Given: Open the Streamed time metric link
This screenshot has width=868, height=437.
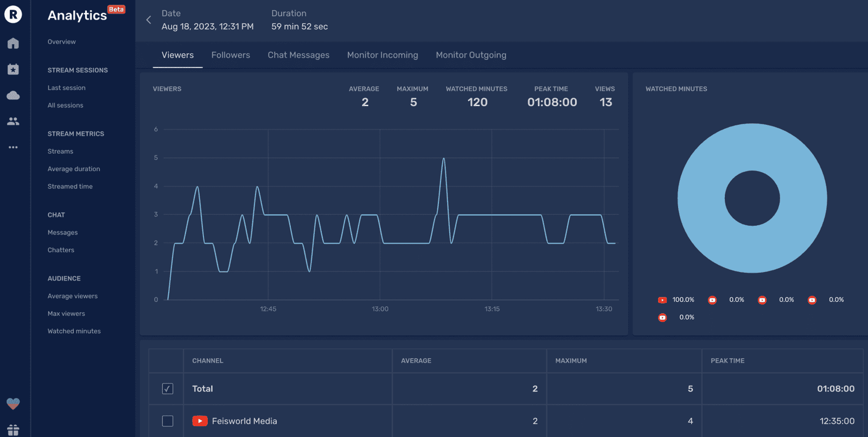Looking at the screenshot, I should (x=70, y=186).
